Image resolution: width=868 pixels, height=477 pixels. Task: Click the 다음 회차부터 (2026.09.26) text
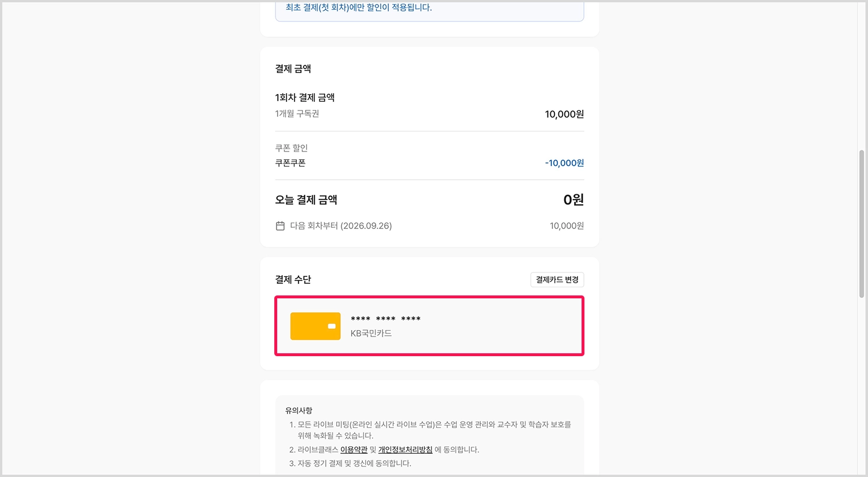(341, 226)
